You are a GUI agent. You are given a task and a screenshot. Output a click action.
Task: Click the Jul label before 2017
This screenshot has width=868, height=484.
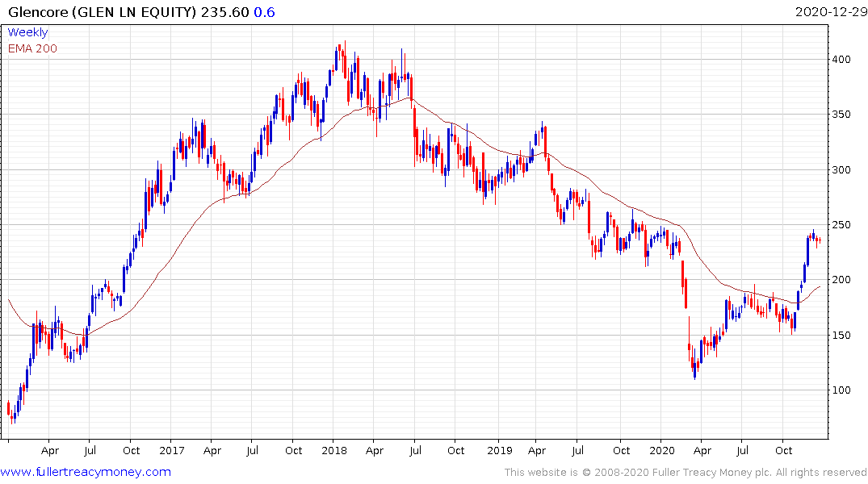[x=90, y=450]
